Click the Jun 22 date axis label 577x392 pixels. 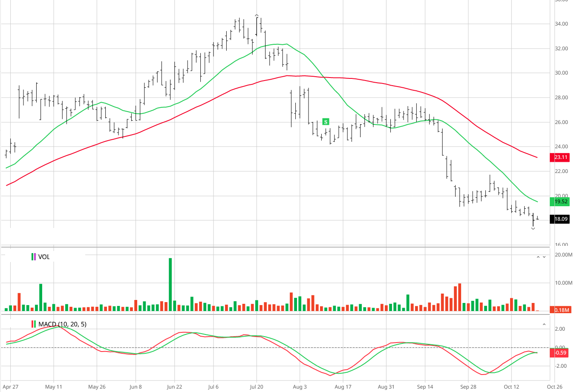174,387
